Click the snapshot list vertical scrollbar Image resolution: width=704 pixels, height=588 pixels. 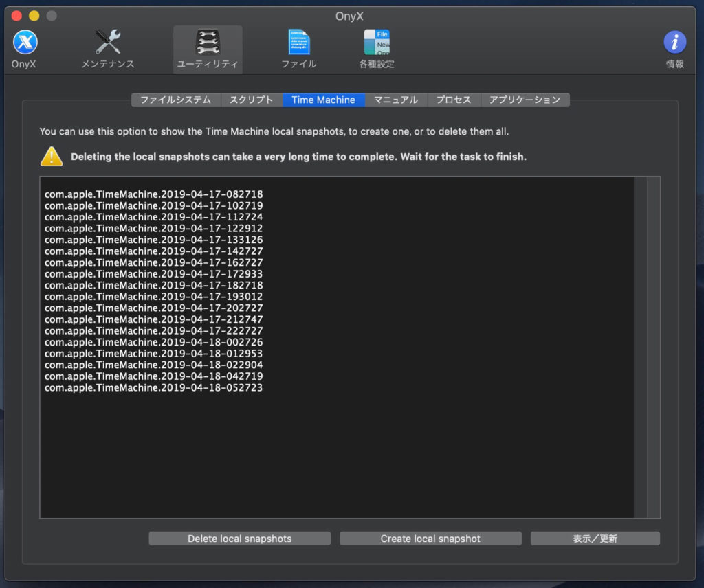point(653,347)
